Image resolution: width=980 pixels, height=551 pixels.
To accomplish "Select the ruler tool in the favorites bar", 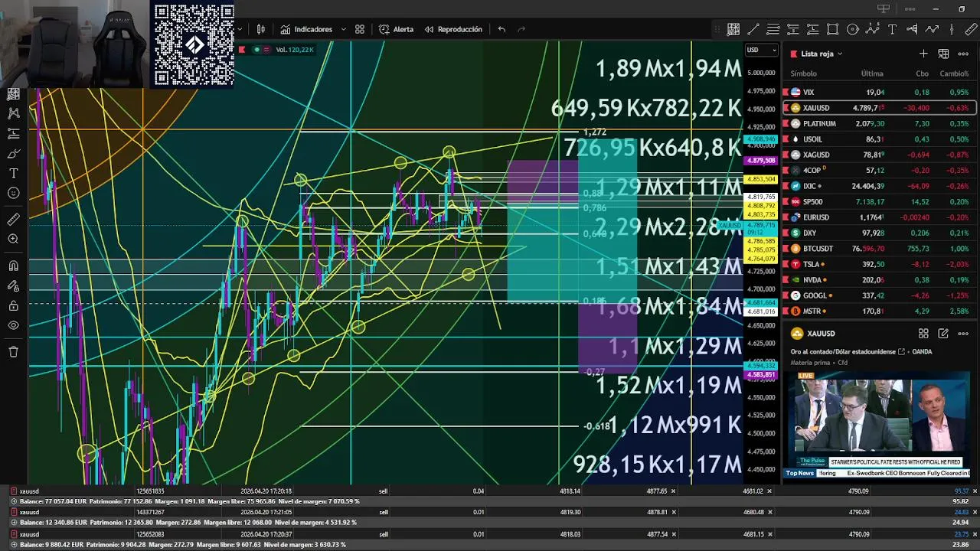I will point(971,29).
